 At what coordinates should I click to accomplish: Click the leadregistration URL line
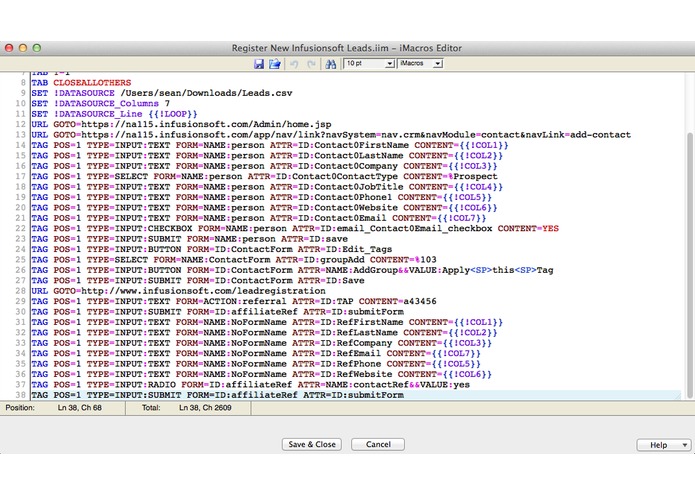(178, 291)
